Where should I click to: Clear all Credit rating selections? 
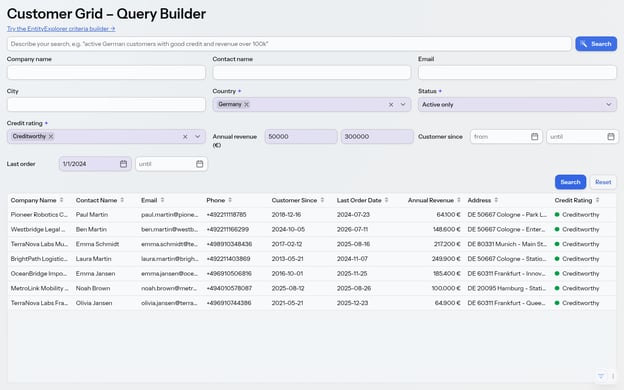tap(185, 136)
